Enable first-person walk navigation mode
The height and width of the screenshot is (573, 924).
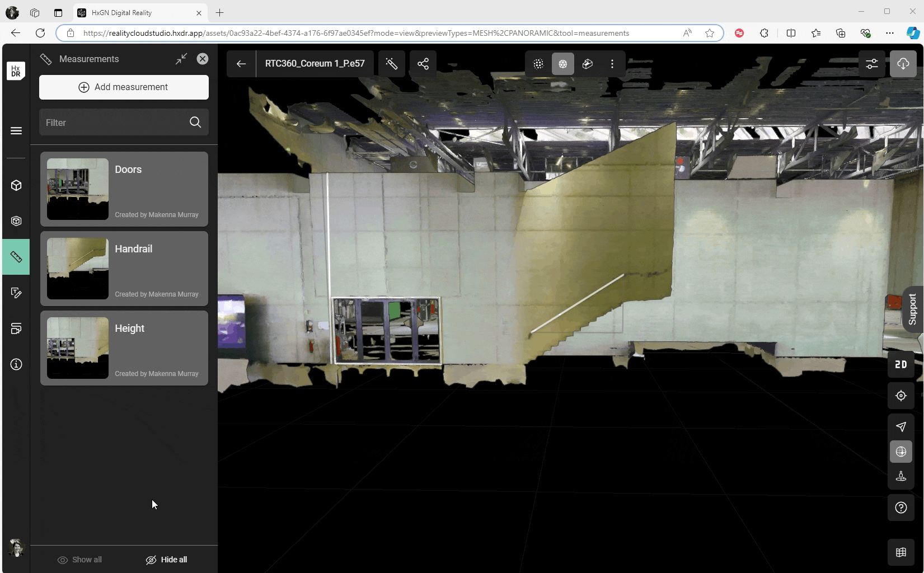pyautogui.click(x=900, y=476)
